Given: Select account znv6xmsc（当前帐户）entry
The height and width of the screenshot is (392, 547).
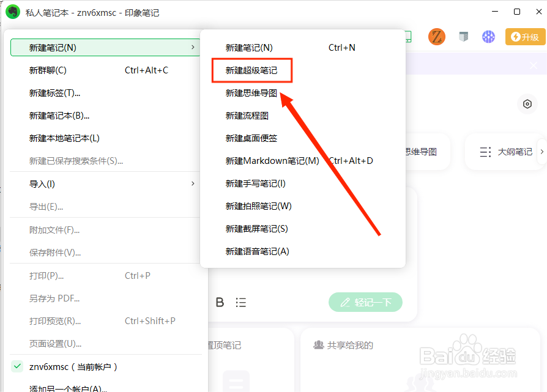Looking at the screenshot, I should (x=105, y=367).
